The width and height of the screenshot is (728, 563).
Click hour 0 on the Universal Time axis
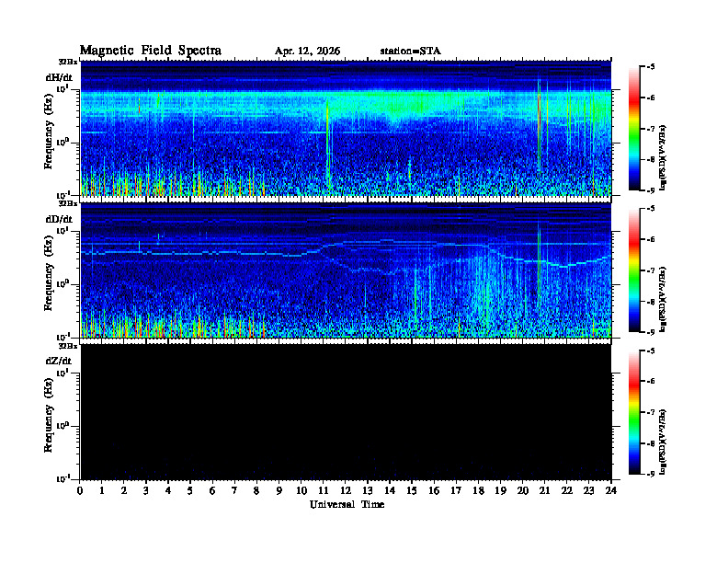point(80,490)
